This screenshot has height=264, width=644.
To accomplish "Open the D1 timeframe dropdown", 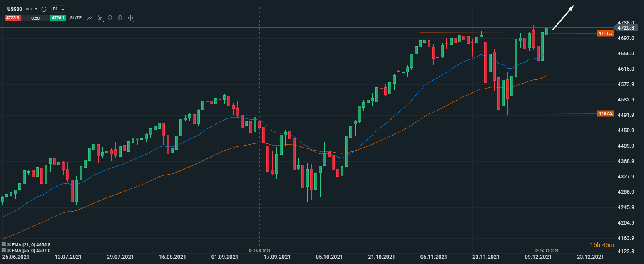I will (57, 9).
